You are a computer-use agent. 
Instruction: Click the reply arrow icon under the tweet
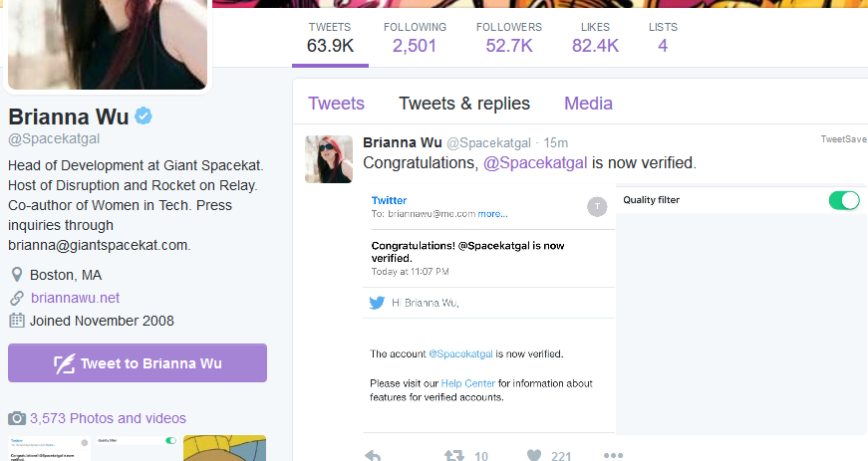(x=373, y=455)
